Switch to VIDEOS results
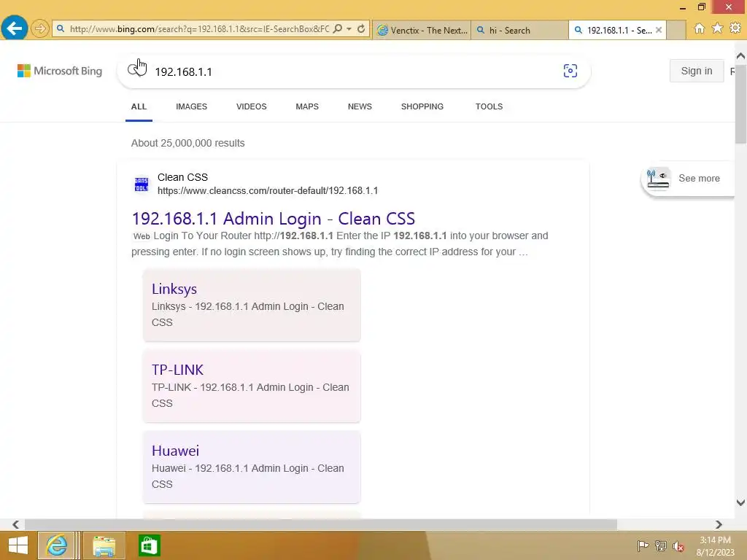The width and height of the screenshot is (747, 560). coord(252,106)
